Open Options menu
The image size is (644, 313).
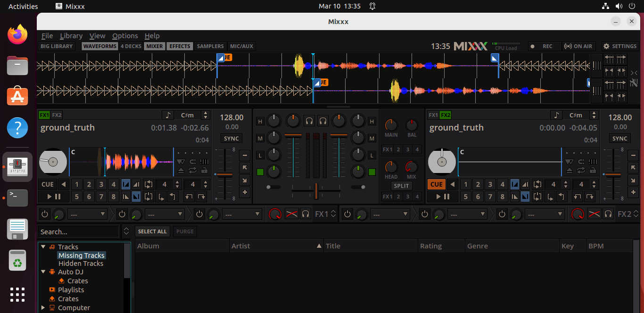click(125, 36)
